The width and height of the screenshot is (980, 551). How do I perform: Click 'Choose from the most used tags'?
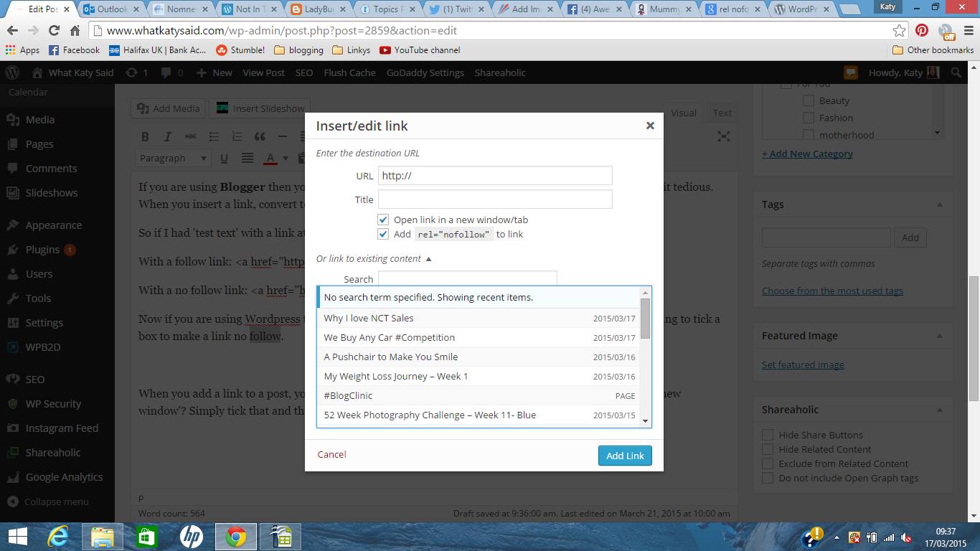pyautogui.click(x=832, y=291)
